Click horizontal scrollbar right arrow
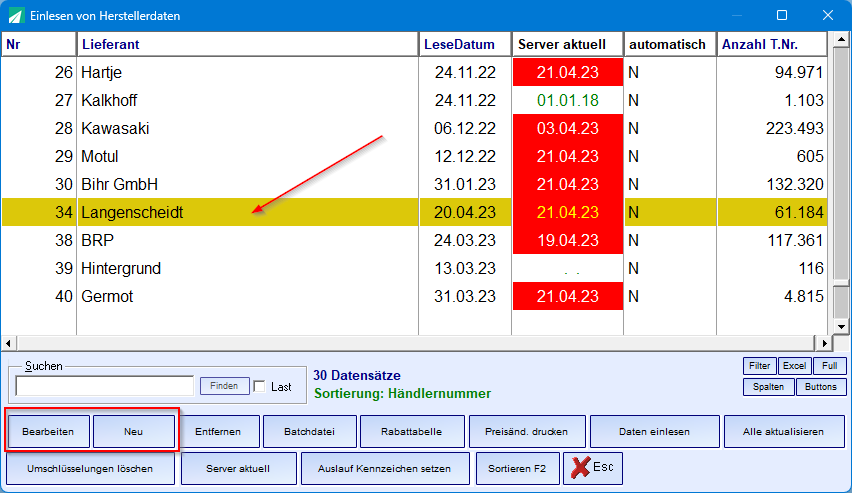 click(824, 344)
